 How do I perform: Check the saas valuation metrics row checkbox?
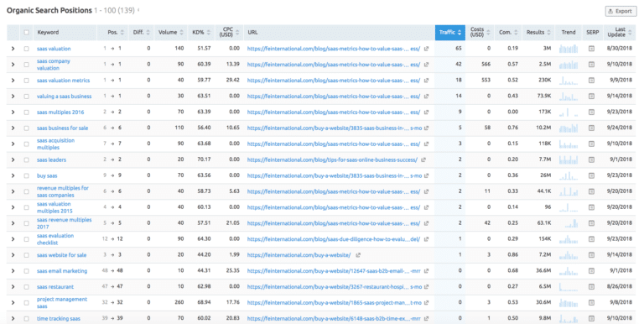pyautogui.click(x=26, y=81)
